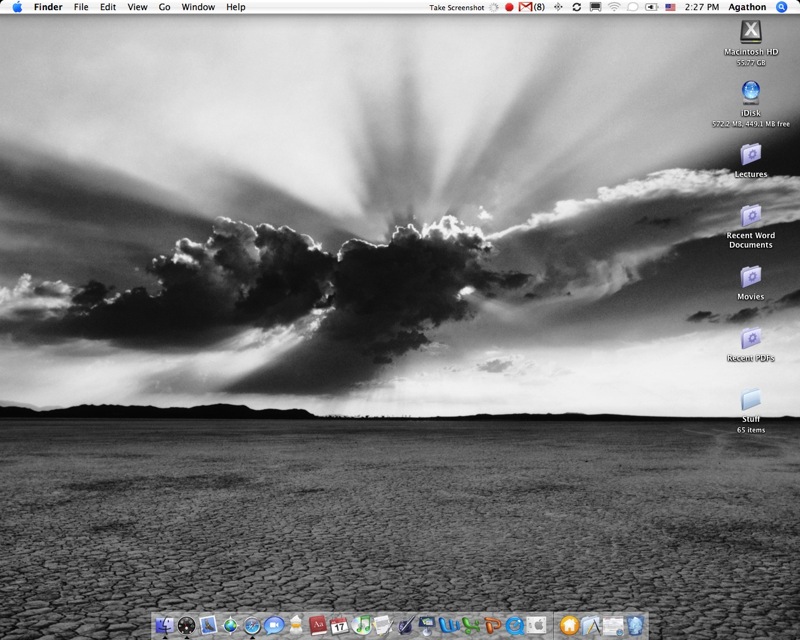Open the Go menu
800x640 pixels.
point(164,7)
